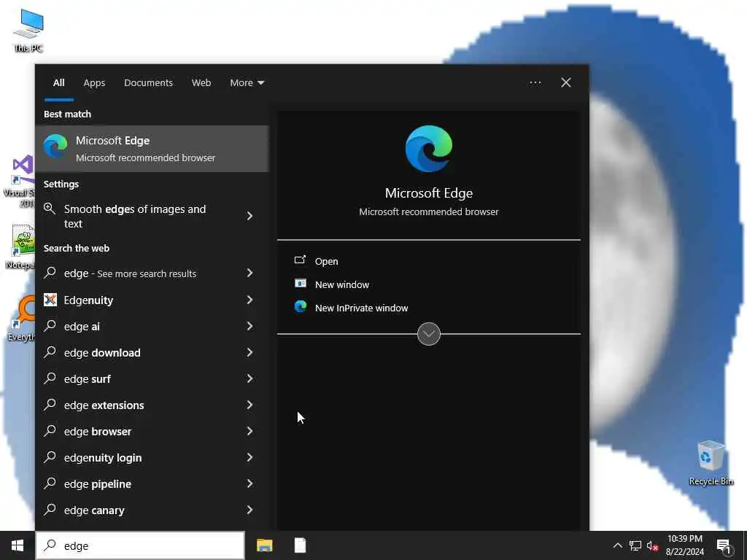This screenshot has width=747, height=560.
Task: Select the Notepad++ desktop shortcut
Action: tap(20, 246)
